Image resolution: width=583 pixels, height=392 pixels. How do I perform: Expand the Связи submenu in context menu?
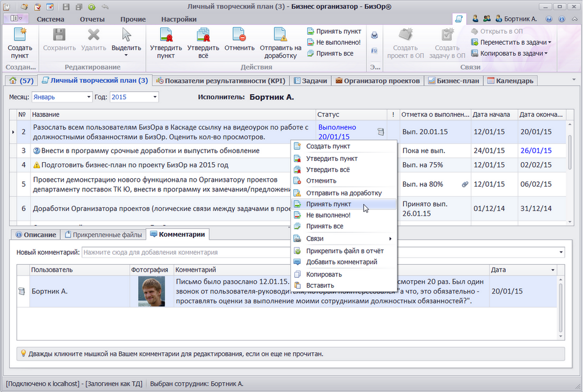pos(390,239)
